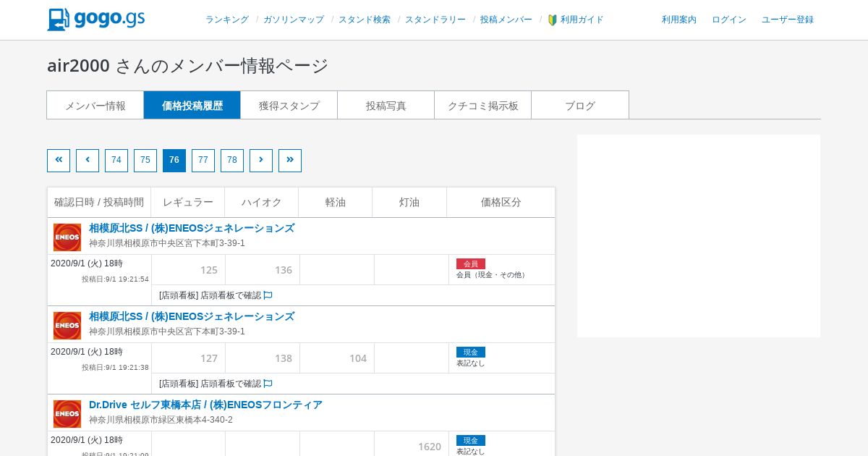
Task: Open the gogo.gs home logo
Action: coord(96,20)
